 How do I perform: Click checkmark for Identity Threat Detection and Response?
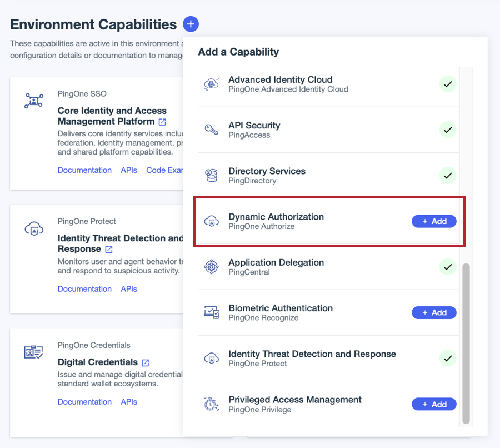(x=448, y=359)
